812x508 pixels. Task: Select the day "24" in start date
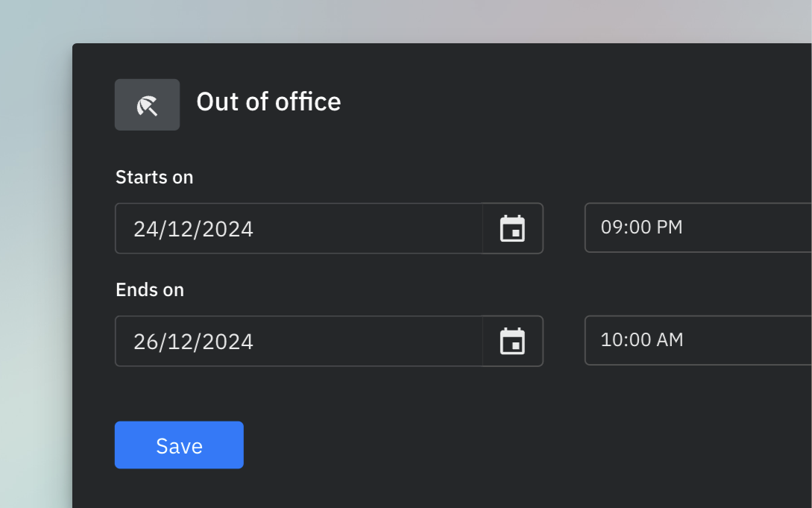point(145,229)
